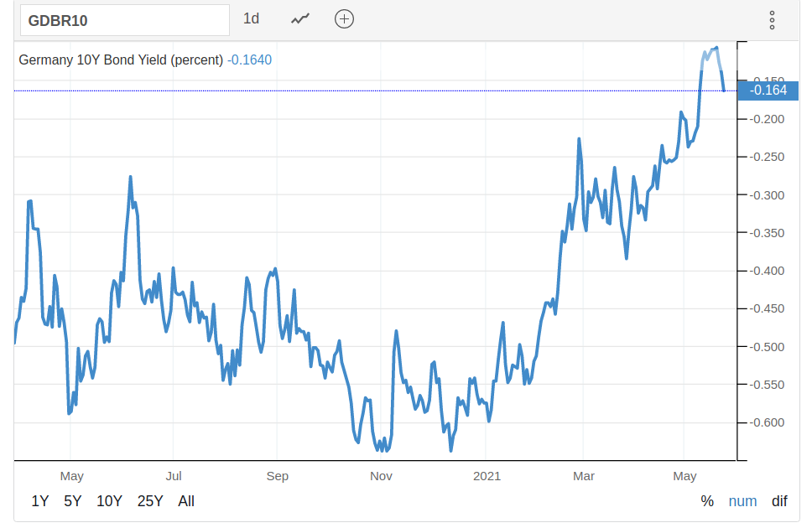This screenshot has width=812, height=528.
Task: Click the -0.200 axis label
Action: click(767, 119)
